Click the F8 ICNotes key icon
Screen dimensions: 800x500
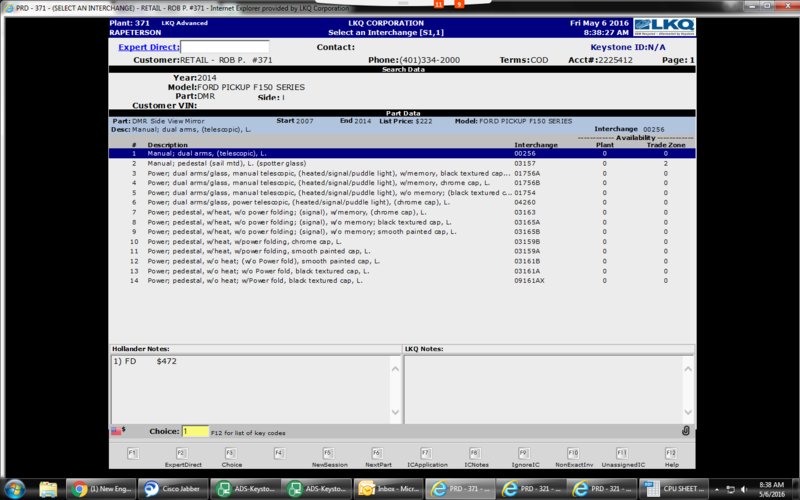[475, 453]
